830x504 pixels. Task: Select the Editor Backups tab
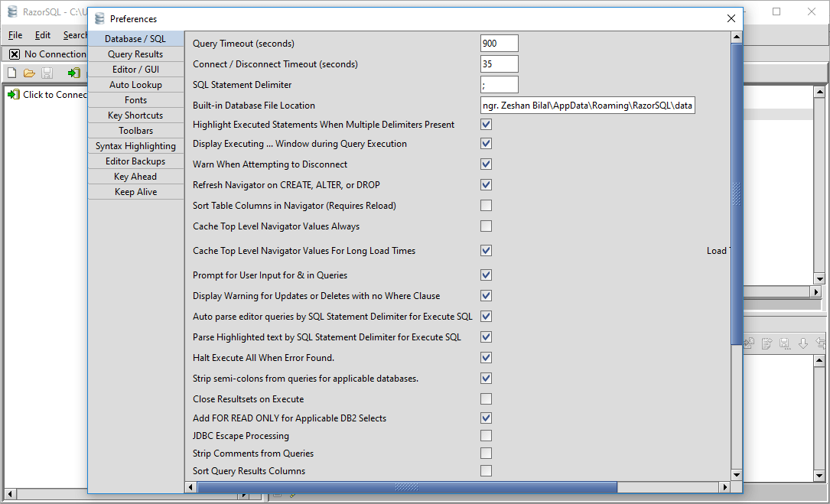[135, 161]
